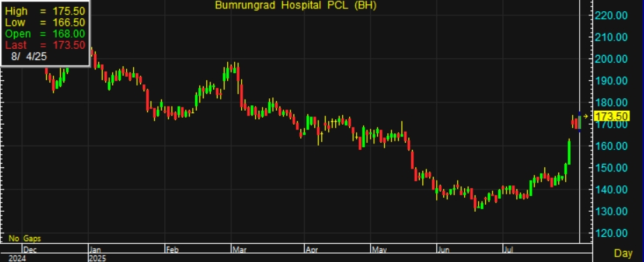Click the Dec month label
This screenshot has width=644, height=262.
pos(30,249)
